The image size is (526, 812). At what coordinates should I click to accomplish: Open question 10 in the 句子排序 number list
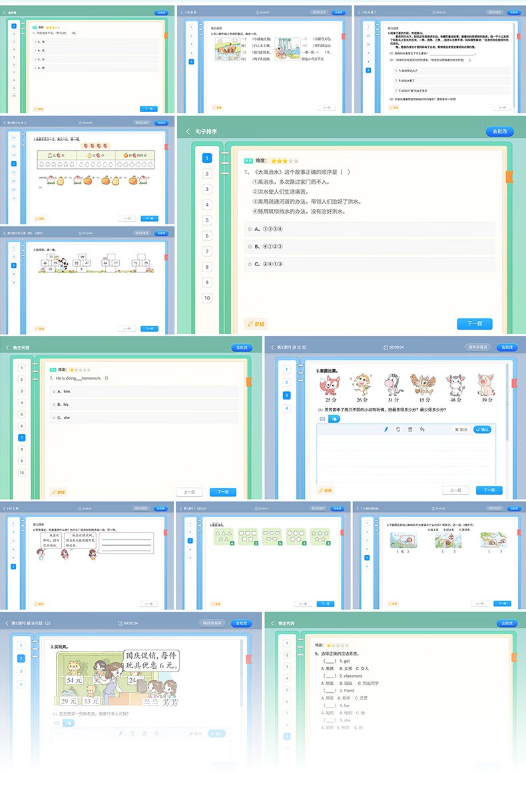pyautogui.click(x=207, y=298)
